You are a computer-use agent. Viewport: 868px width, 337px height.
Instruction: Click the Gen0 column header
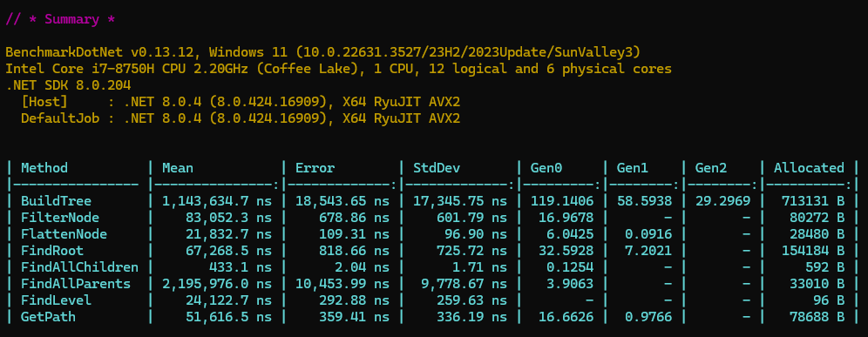click(x=546, y=168)
